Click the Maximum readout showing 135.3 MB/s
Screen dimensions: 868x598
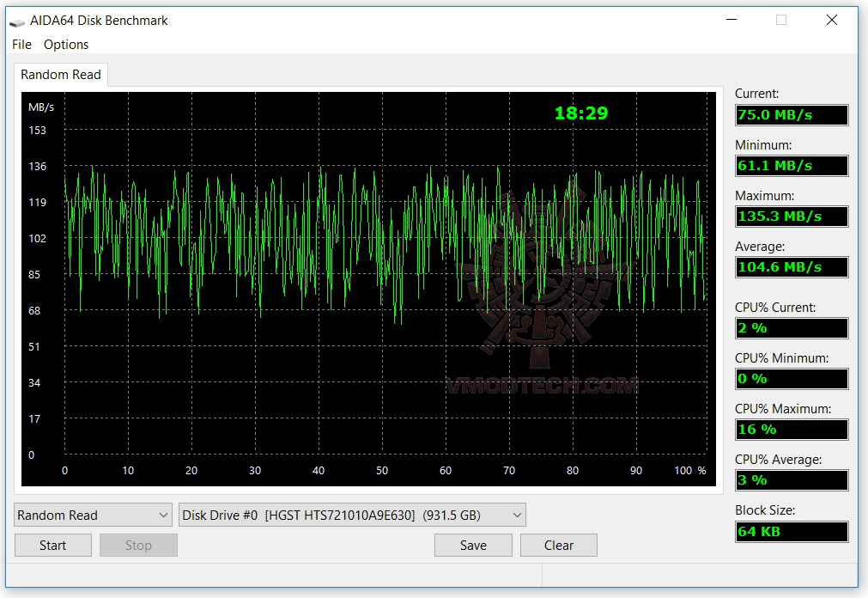tap(791, 216)
